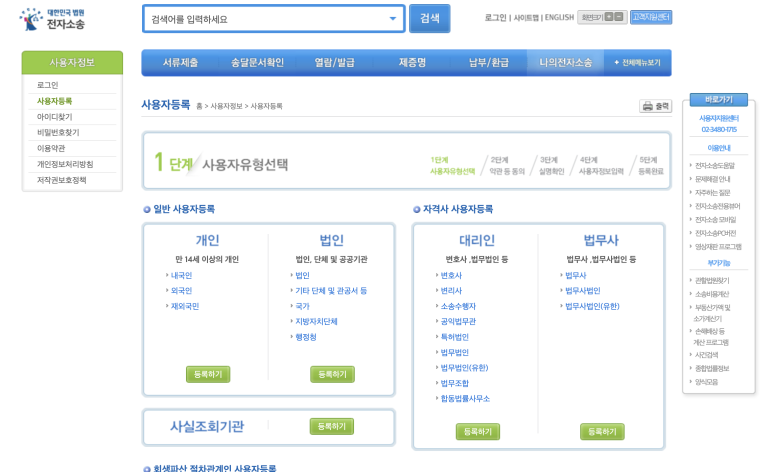This screenshot has height=472, width=773.
Task: Click 법무사법인(유한) under 법무사
Action: point(592,306)
